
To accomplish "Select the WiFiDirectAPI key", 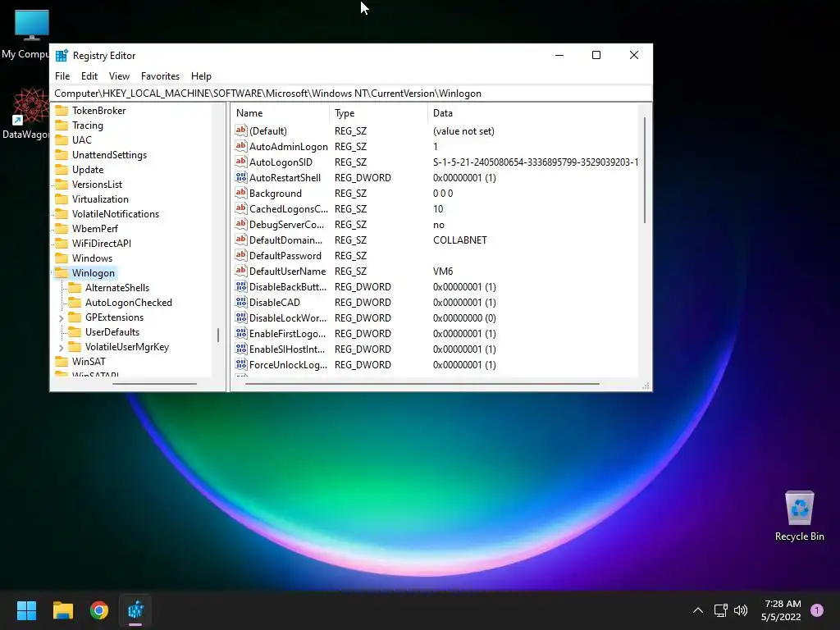I will (x=101, y=243).
